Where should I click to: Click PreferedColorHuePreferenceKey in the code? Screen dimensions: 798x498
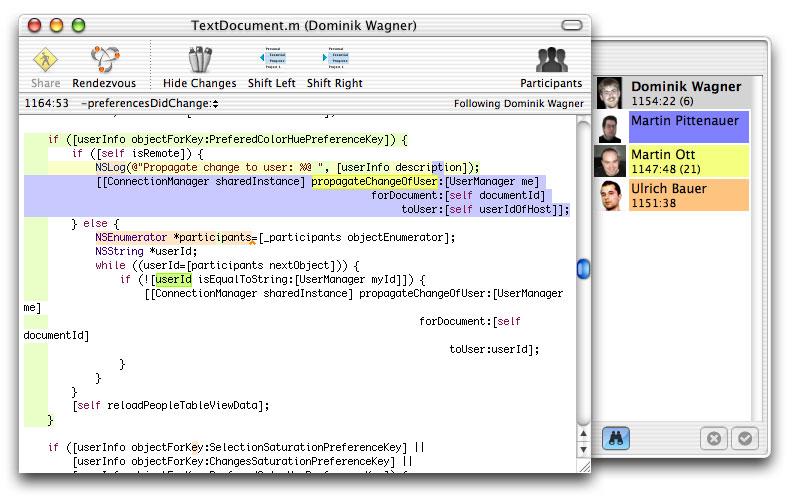(296, 139)
